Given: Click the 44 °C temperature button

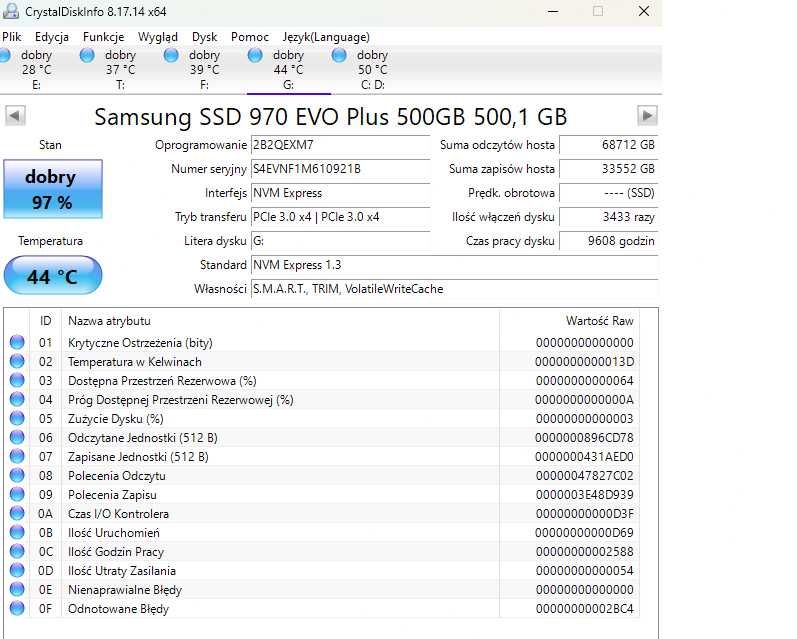Looking at the screenshot, I should (53, 275).
